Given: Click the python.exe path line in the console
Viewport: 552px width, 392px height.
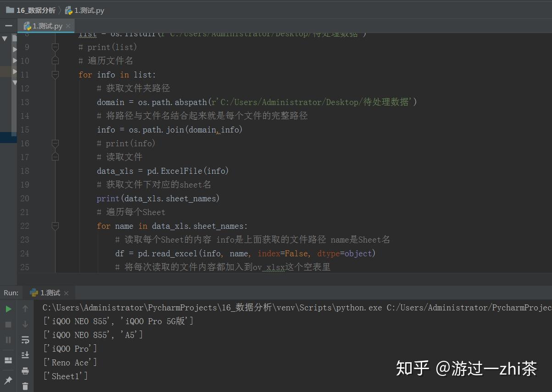Looking at the screenshot, I should point(297,308).
